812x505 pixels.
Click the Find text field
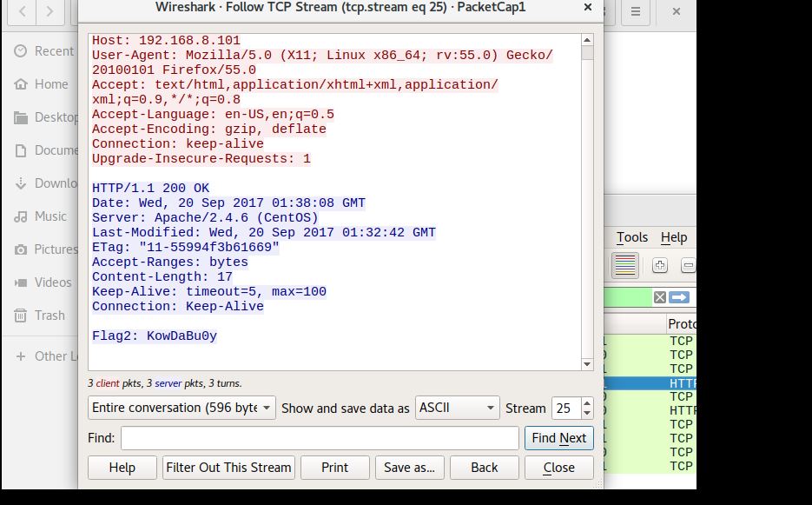[x=320, y=438]
